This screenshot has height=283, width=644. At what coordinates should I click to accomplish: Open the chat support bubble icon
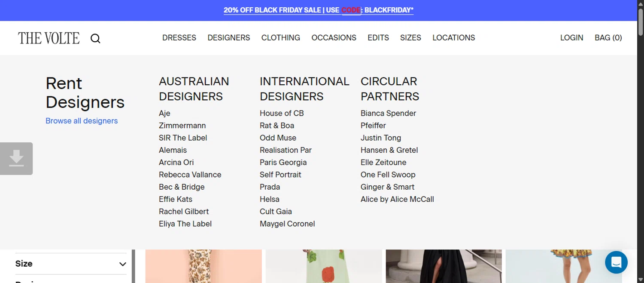click(x=616, y=262)
